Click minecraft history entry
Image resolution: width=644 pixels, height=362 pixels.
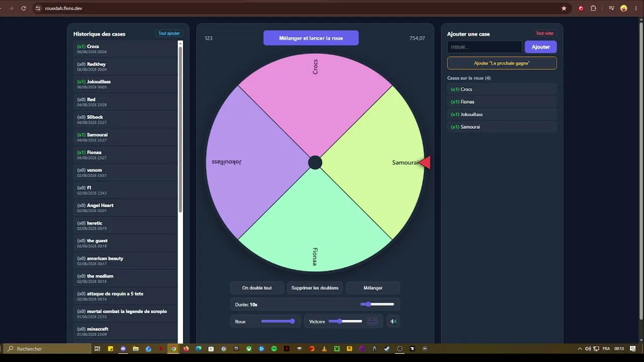point(125,331)
